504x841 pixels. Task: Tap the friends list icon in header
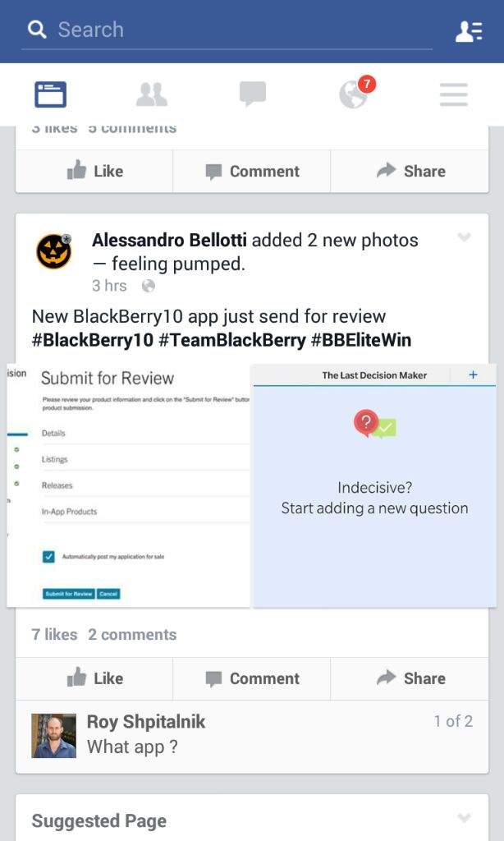tap(469, 31)
